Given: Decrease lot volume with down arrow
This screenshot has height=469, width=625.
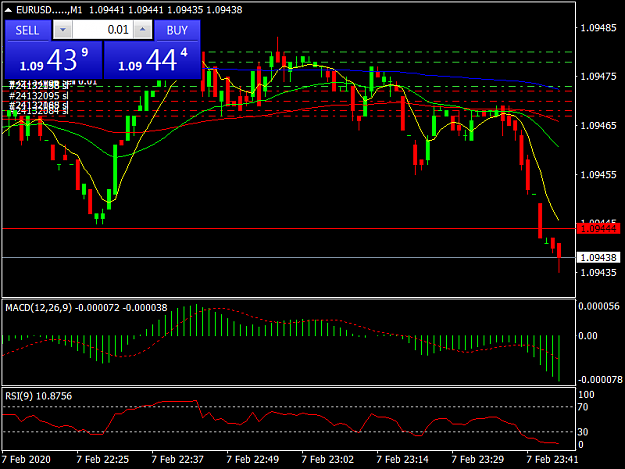Looking at the screenshot, I should pos(63,30).
